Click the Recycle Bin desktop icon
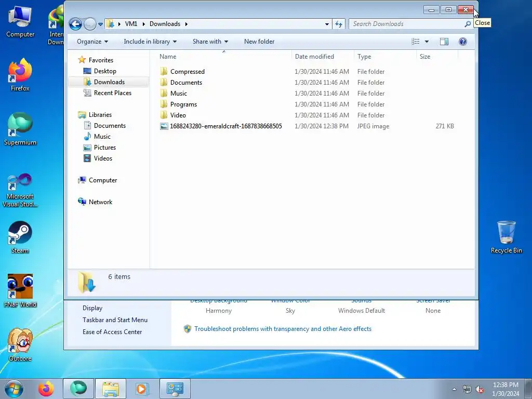 coord(506,237)
